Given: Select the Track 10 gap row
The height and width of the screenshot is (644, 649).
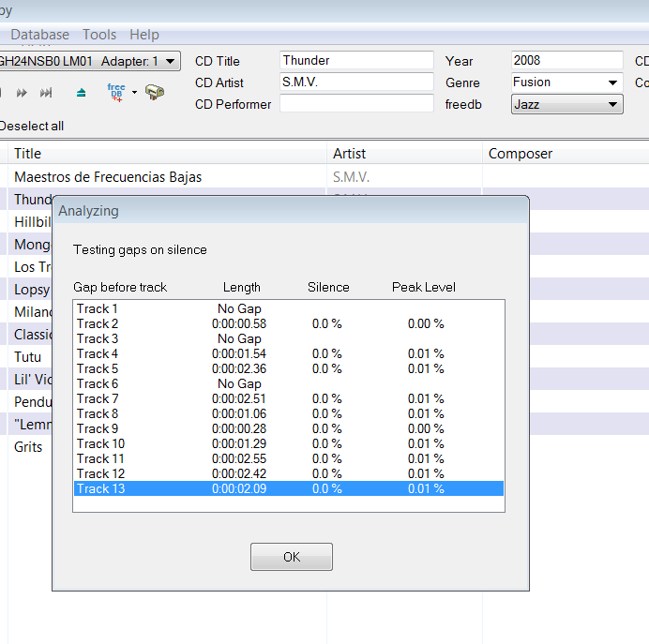Looking at the screenshot, I should pos(289,443).
